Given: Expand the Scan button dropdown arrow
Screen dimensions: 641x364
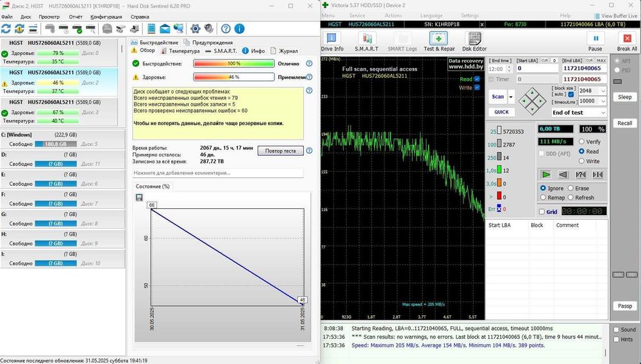Looking at the screenshot, I should [512, 97].
